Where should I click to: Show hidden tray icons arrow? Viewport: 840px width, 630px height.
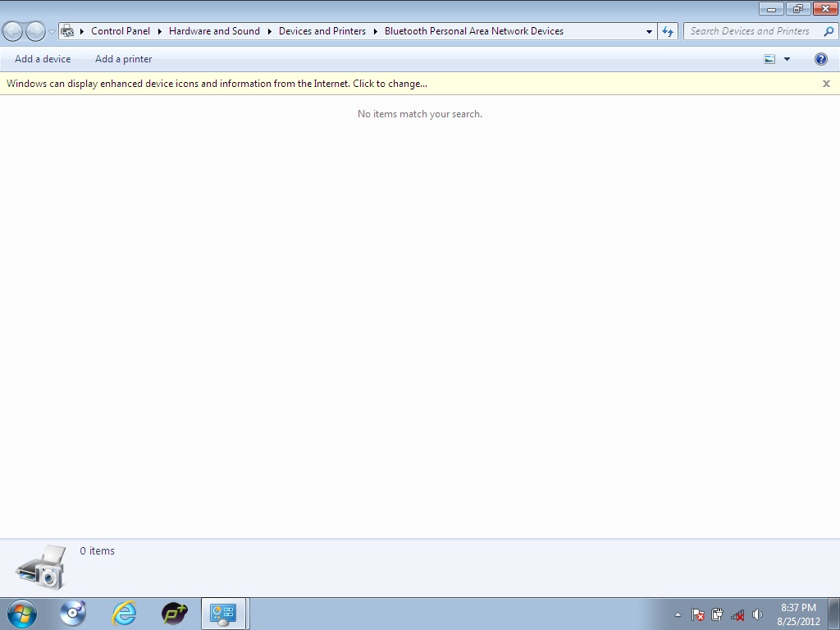click(678, 614)
